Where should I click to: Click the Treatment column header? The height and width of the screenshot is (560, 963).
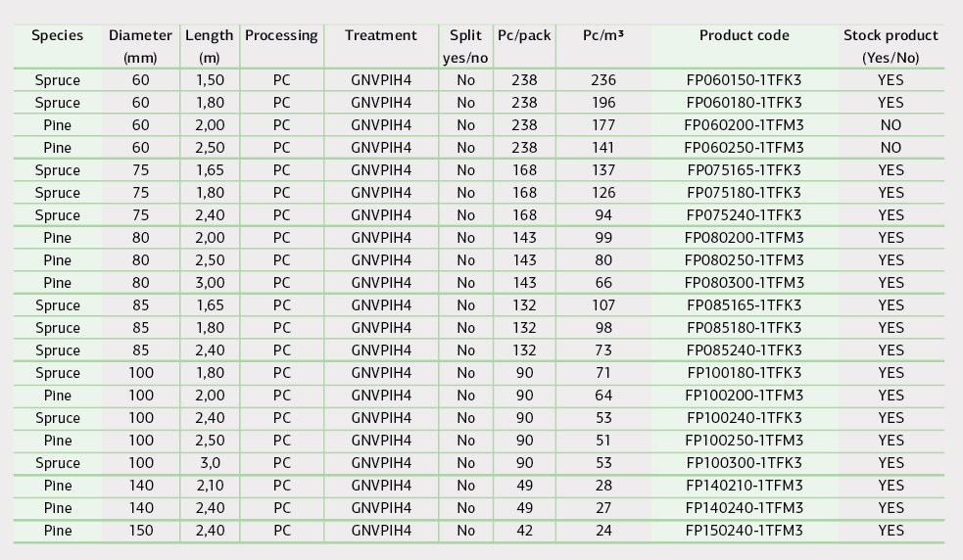pos(381,35)
